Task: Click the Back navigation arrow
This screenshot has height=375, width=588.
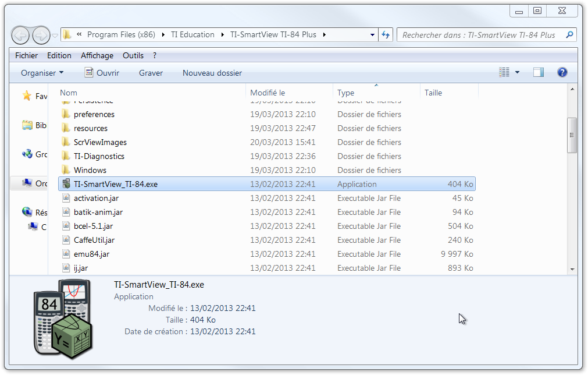Action: coord(20,36)
